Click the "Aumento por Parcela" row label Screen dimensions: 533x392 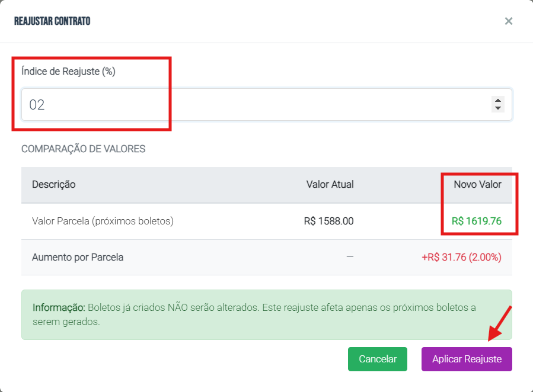point(78,257)
